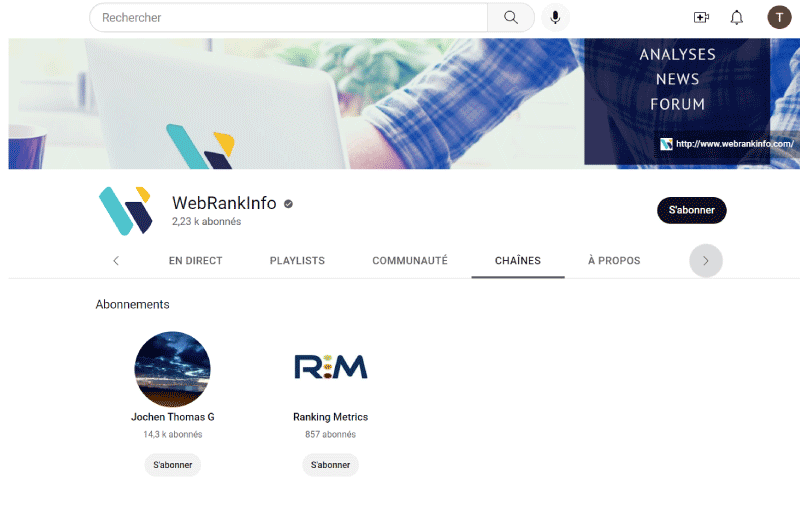Viewport: 800px width, 530px height.
Task: Select the CHAÎNES tab
Action: coord(518,261)
